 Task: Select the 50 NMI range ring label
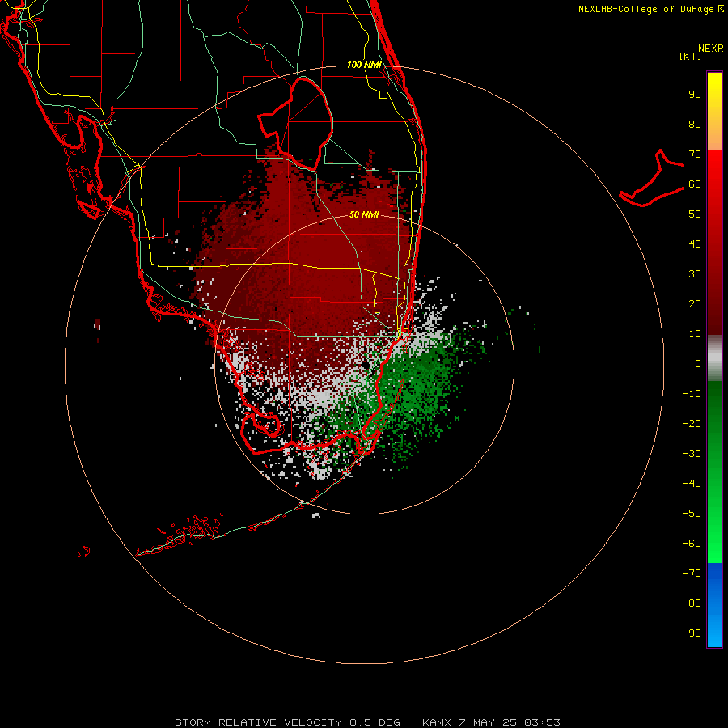pos(364,214)
